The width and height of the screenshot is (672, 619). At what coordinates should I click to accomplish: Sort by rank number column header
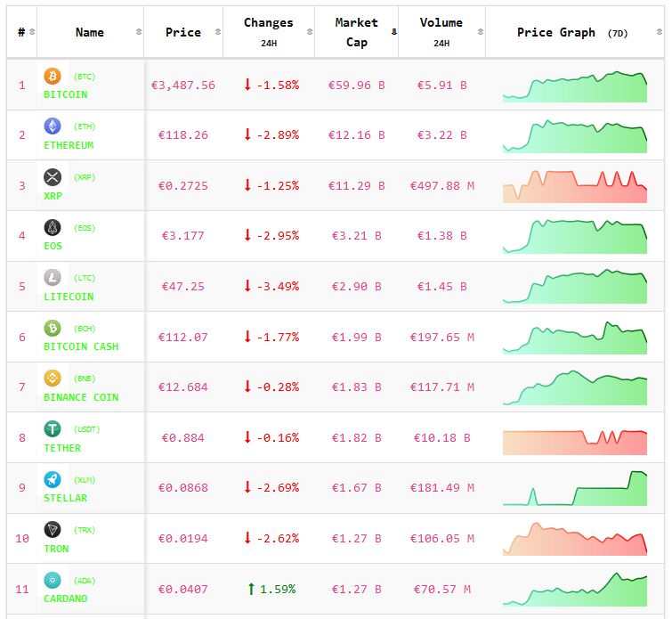coord(21,32)
